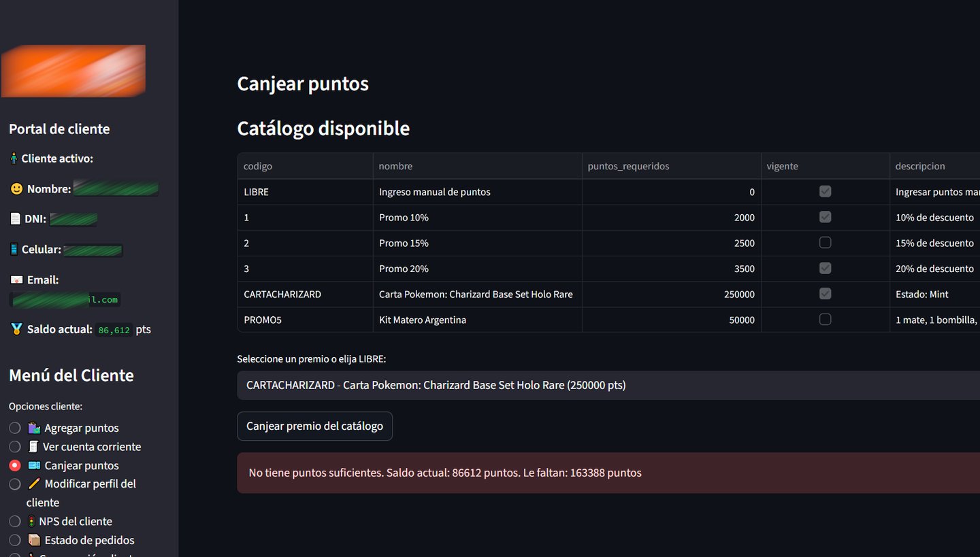Click the pencil icon beside Modificar perfil
The height and width of the screenshot is (557, 980).
(34, 484)
